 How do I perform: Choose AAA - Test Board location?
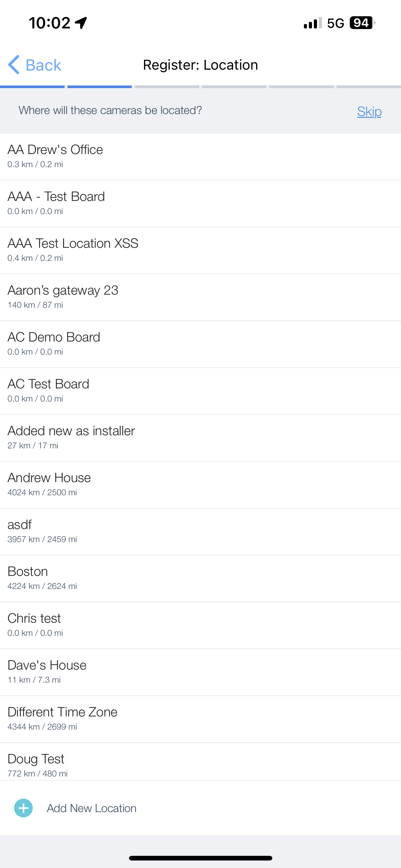(200, 203)
